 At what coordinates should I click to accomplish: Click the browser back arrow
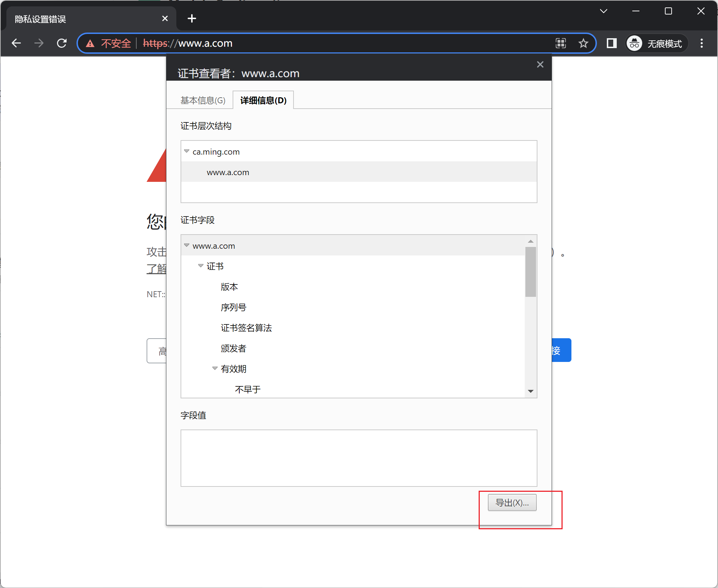[16, 43]
